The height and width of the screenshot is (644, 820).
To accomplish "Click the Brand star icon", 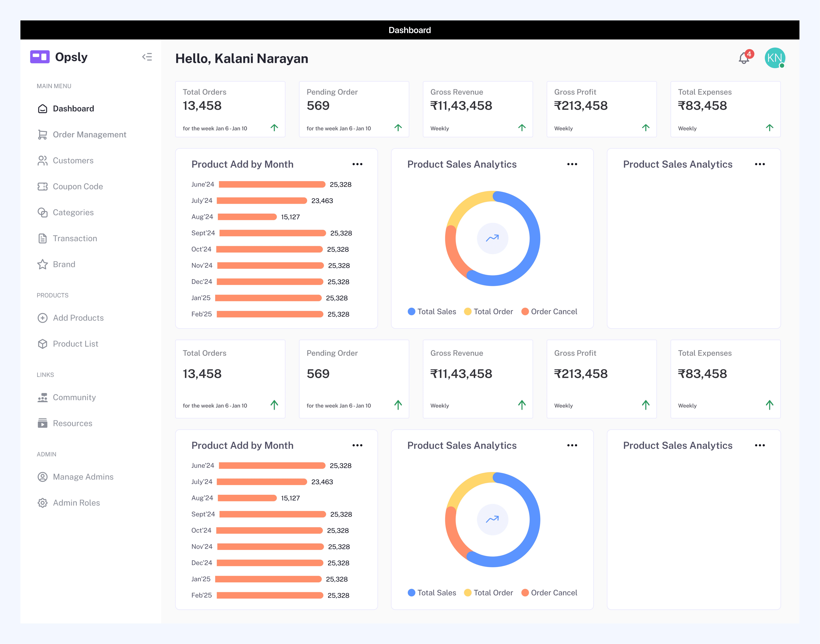I will coord(43,264).
